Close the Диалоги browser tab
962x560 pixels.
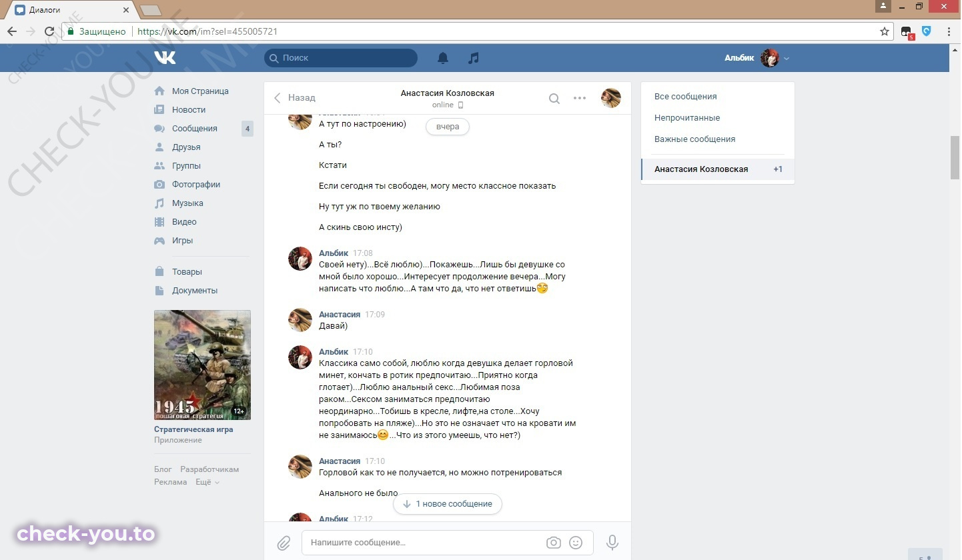click(127, 10)
